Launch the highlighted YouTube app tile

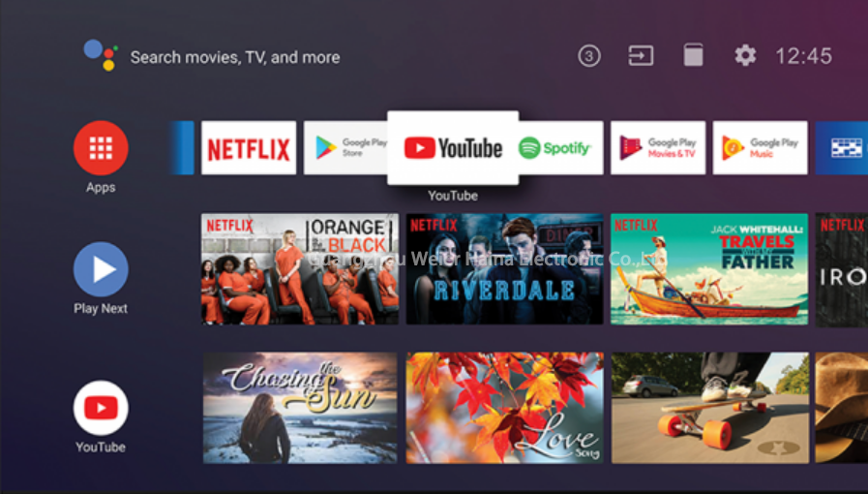click(453, 148)
